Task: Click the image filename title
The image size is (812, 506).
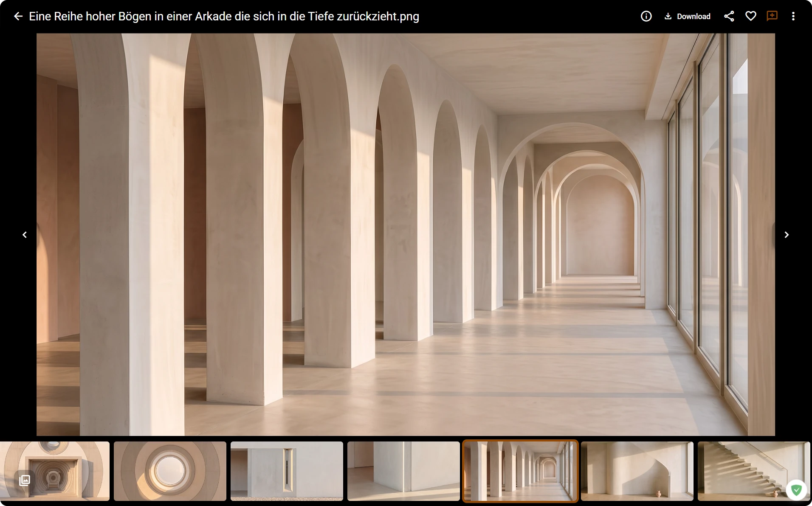Action: [224, 17]
